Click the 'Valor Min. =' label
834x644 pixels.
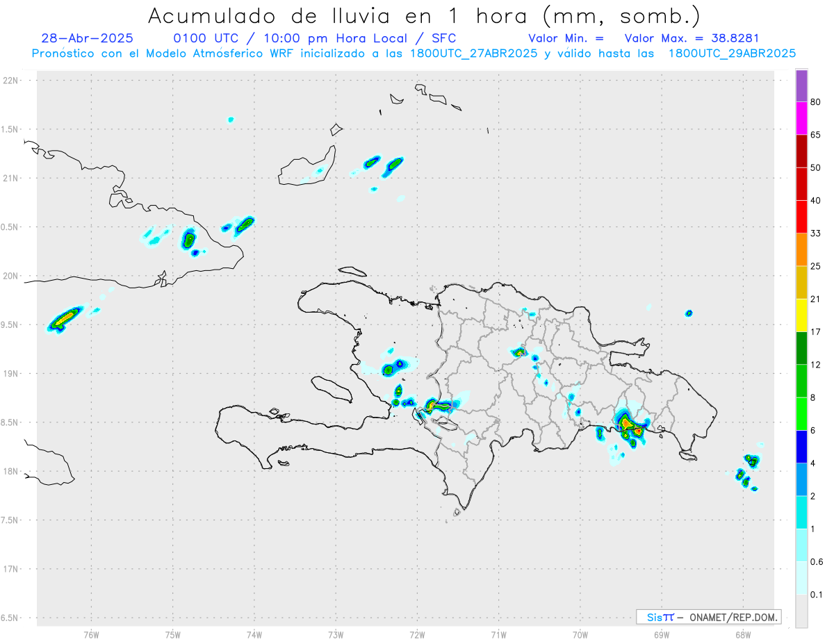566,38
